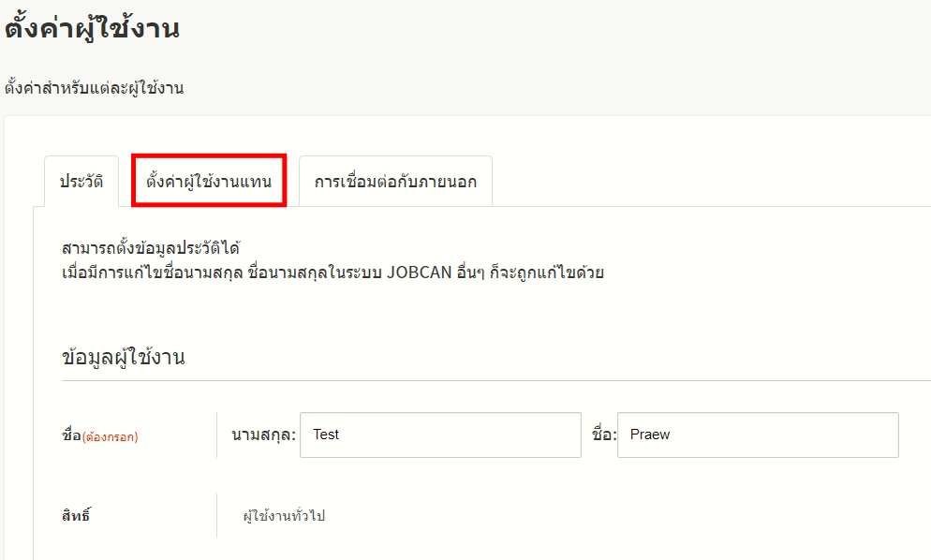Click the ชื่อ: label before Praew field
The image size is (931, 560).
tap(604, 435)
